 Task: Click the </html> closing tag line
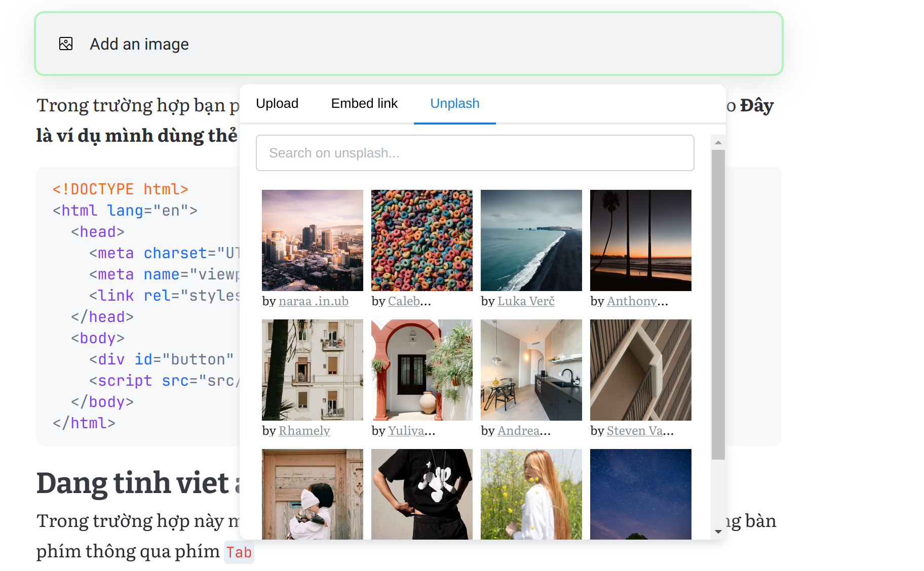pyautogui.click(x=84, y=423)
